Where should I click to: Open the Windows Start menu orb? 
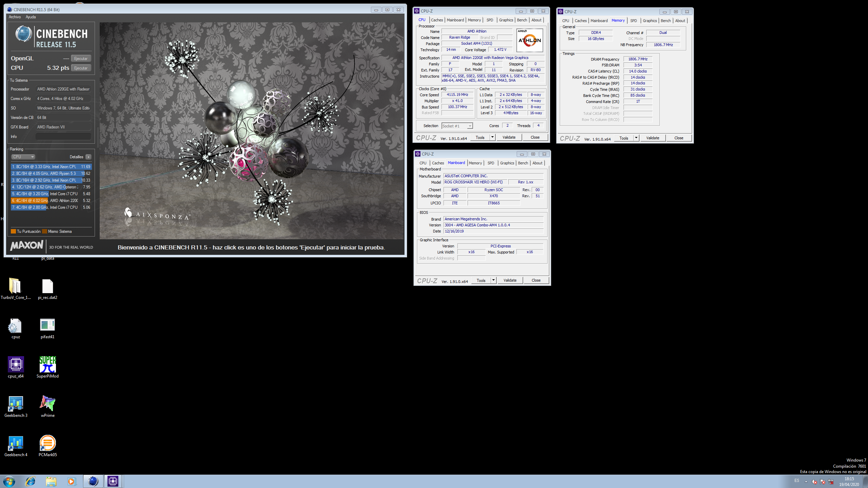pyautogui.click(x=9, y=481)
